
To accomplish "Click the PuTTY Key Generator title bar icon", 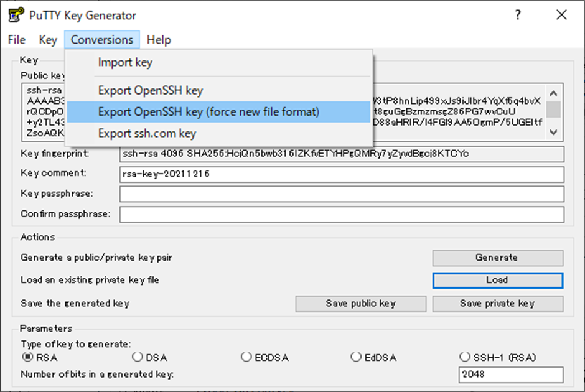I will click(16, 16).
